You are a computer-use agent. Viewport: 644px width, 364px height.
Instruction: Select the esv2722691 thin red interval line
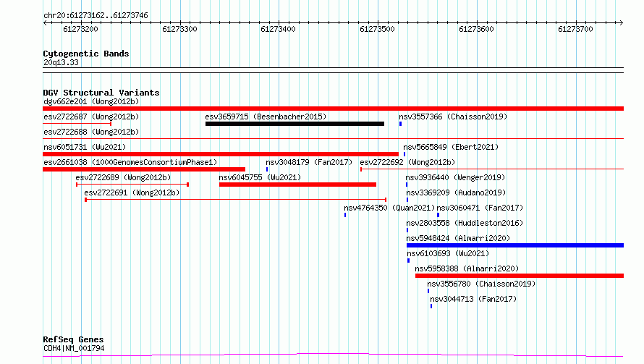[x=236, y=200]
